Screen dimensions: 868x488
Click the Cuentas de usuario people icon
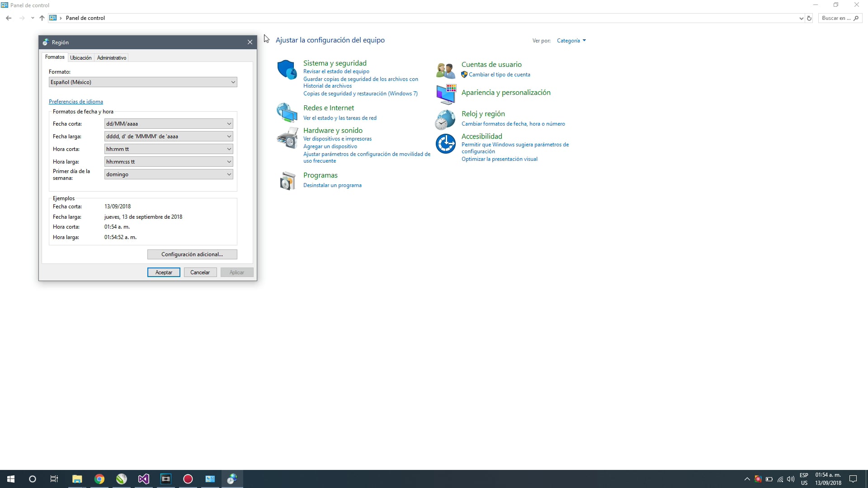click(x=445, y=70)
